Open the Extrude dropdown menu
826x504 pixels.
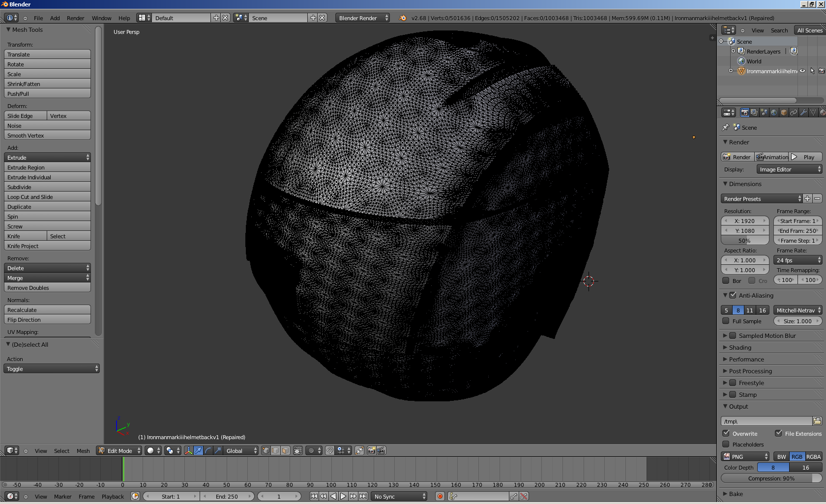tap(47, 157)
